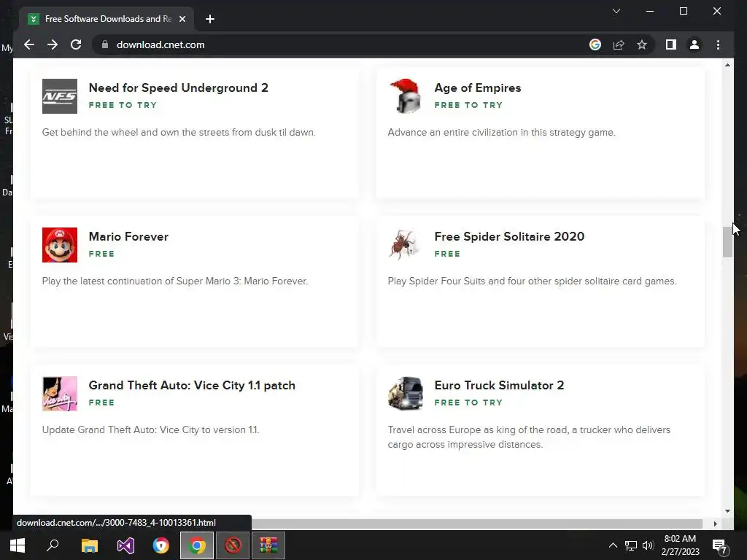This screenshot has width=747, height=560.
Task: Share this page using share icon
Action: (619, 44)
